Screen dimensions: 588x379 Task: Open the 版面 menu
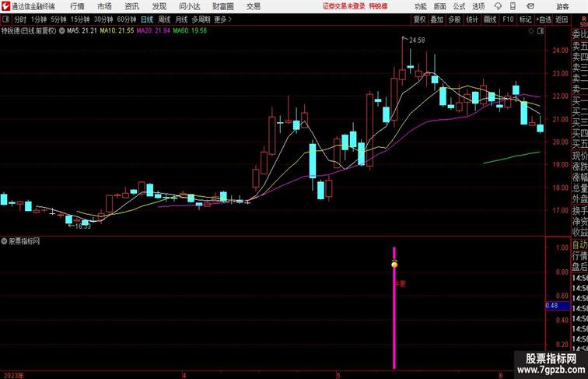(x=440, y=6)
